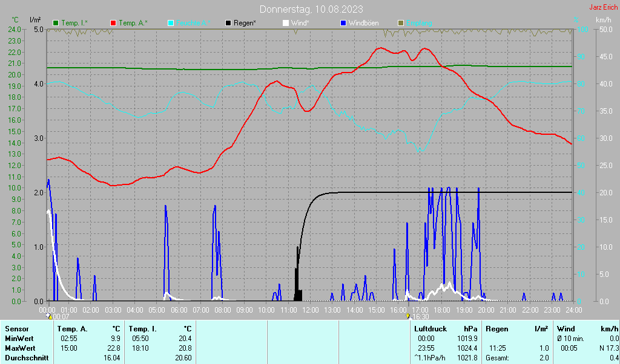Select the 'Empfang' legend label
Screen dimensions: 620x364
[419, 24]
